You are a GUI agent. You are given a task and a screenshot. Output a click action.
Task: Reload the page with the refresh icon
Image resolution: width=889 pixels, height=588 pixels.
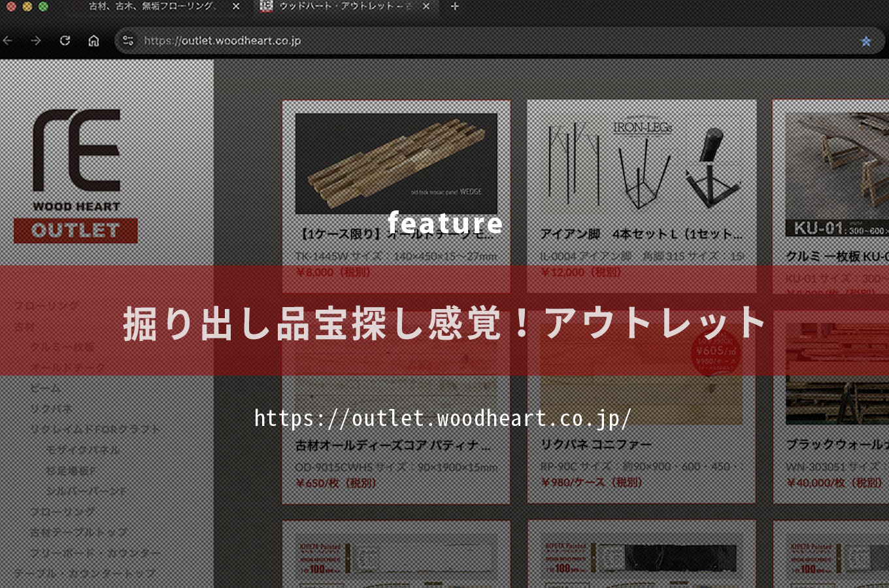click(x=65, y=41)
